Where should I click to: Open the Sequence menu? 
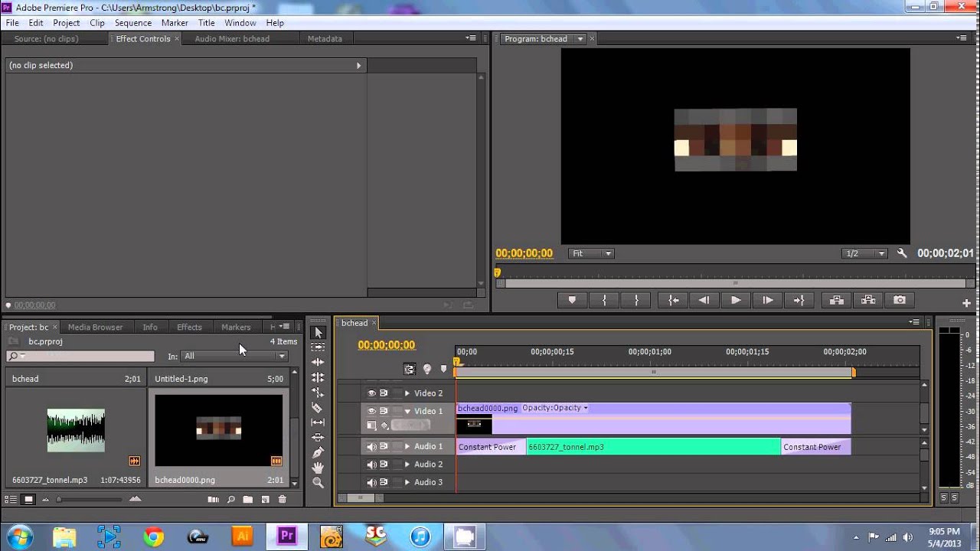(133, 23)
